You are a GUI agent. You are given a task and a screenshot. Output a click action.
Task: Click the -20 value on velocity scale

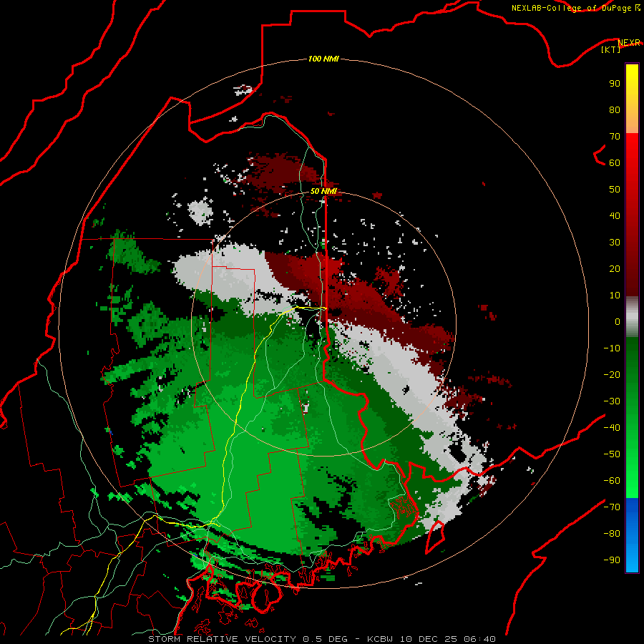tap(612, 374)
